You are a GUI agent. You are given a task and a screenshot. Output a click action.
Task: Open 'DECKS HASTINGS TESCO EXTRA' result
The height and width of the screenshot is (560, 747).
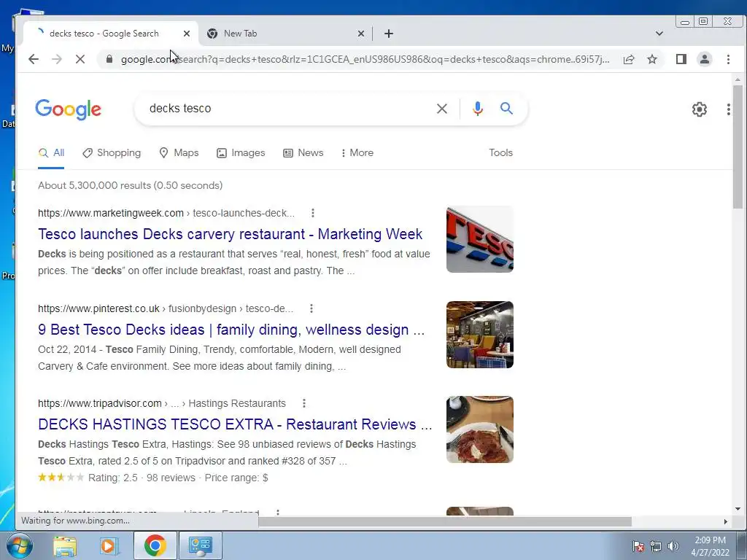(x=235, y=424)
